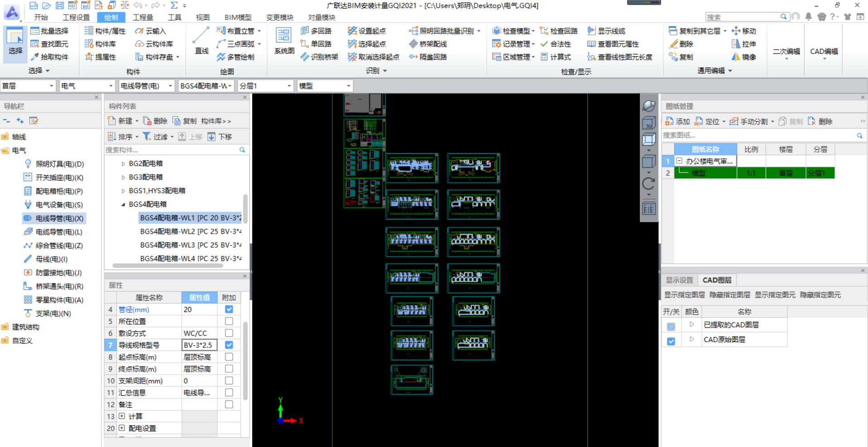The image size is (868, 447).
Task: Check the 所在位置 附加 checkbox
Action: [x=229, y=321]
